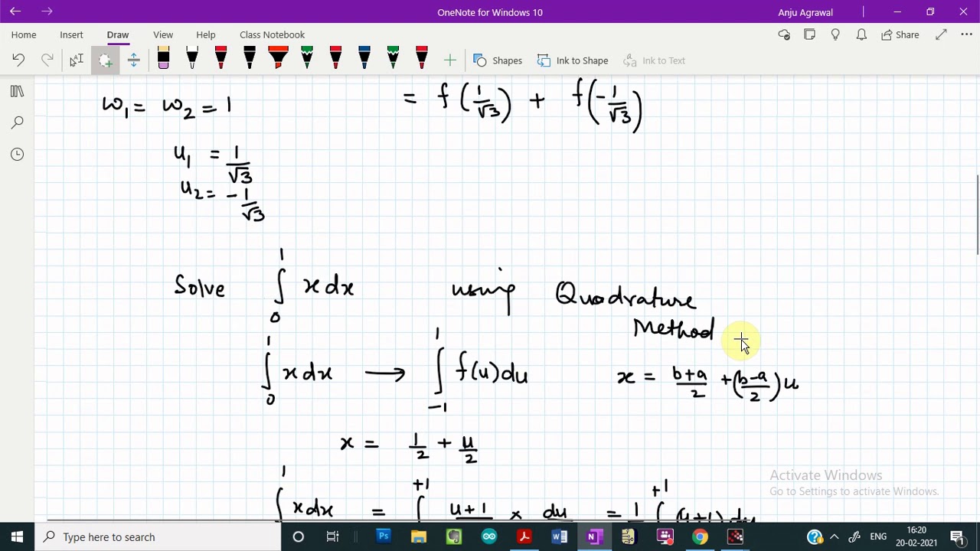Open the Class Notebook tab
The width and height of the screenshot is (980, 551).
coord(272,34)
